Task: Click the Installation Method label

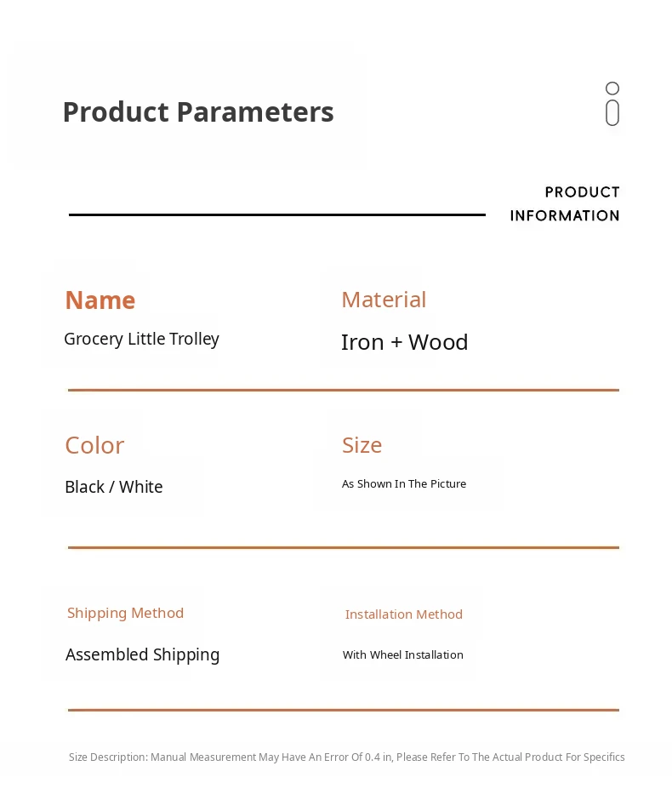Action: pyautogui.click(x=404, y=614)
